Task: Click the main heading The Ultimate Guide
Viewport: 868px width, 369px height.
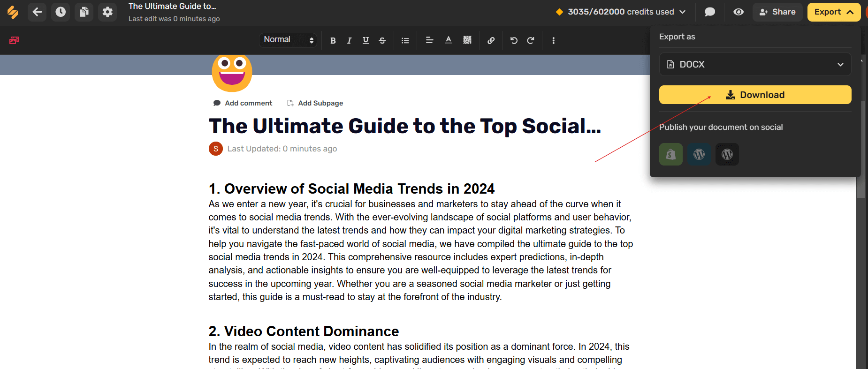Action: click(x=405, y=126)
